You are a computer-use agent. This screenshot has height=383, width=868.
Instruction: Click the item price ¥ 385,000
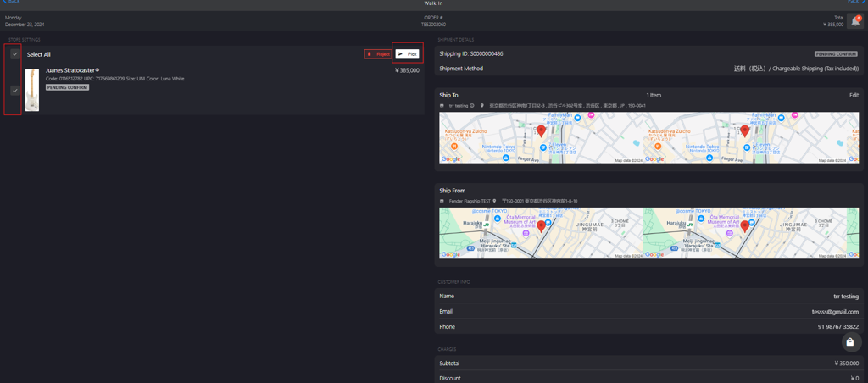(x=407, y=70)
